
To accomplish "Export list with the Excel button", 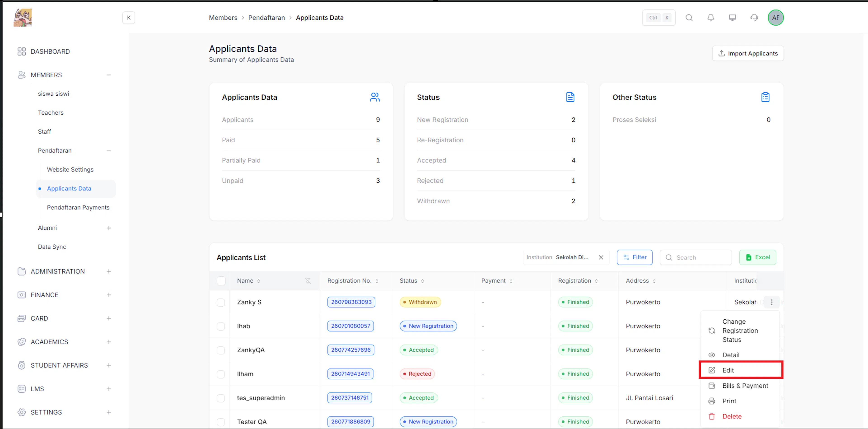I will pyautogui.click(x=757, y=257).
